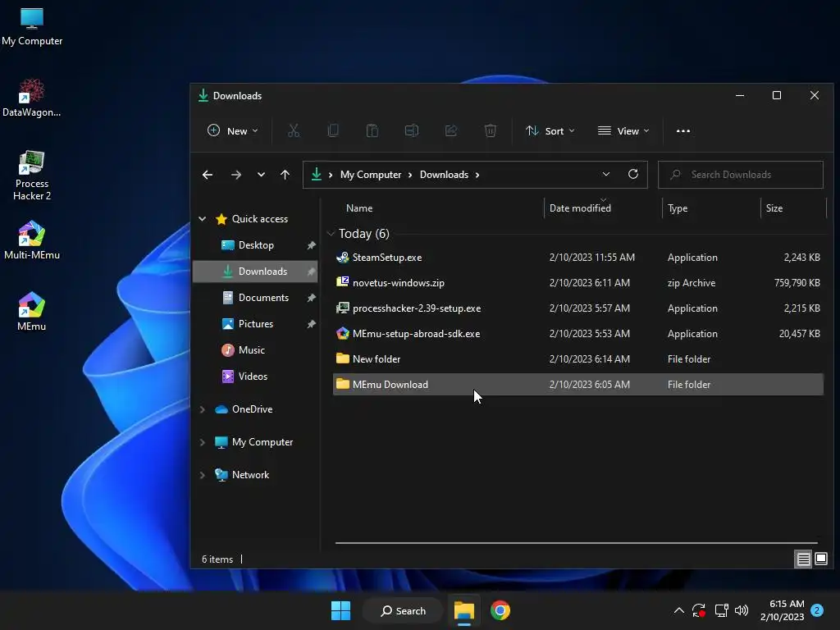Screen dimensions: 840x630
Task: Select SteamSetup.exe file
Action: [578, 257]
